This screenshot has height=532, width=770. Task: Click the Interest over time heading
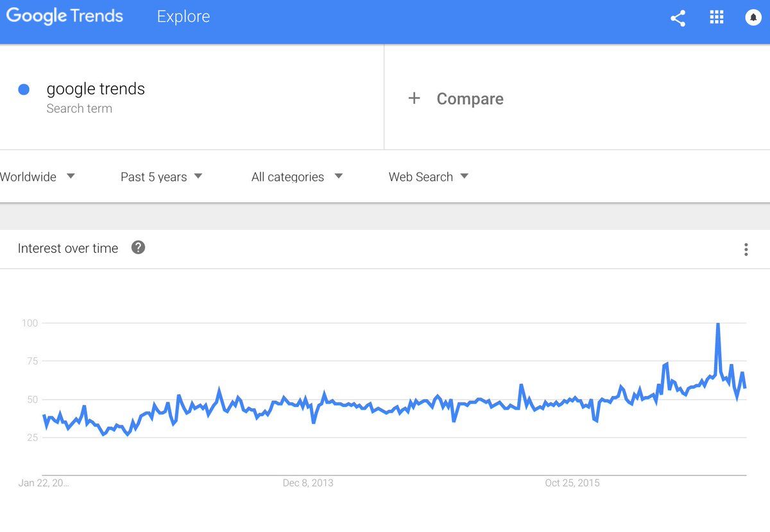[x=68, y=248]
